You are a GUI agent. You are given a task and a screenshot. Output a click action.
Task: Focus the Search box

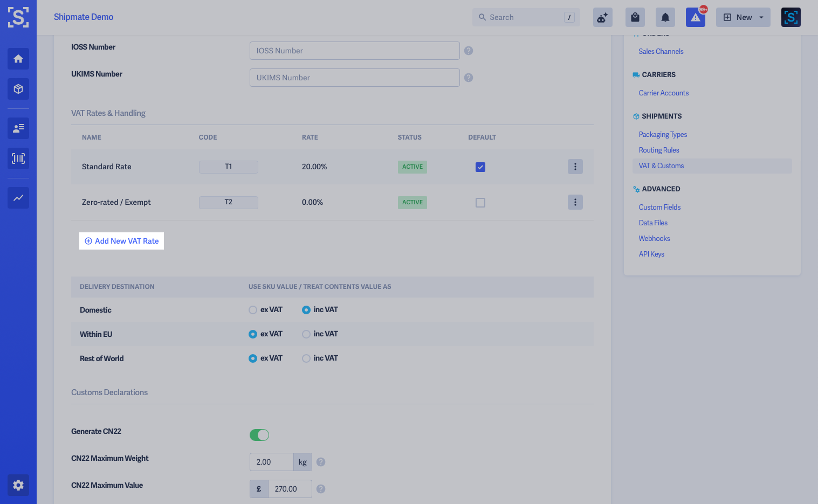tap(526, 17)
